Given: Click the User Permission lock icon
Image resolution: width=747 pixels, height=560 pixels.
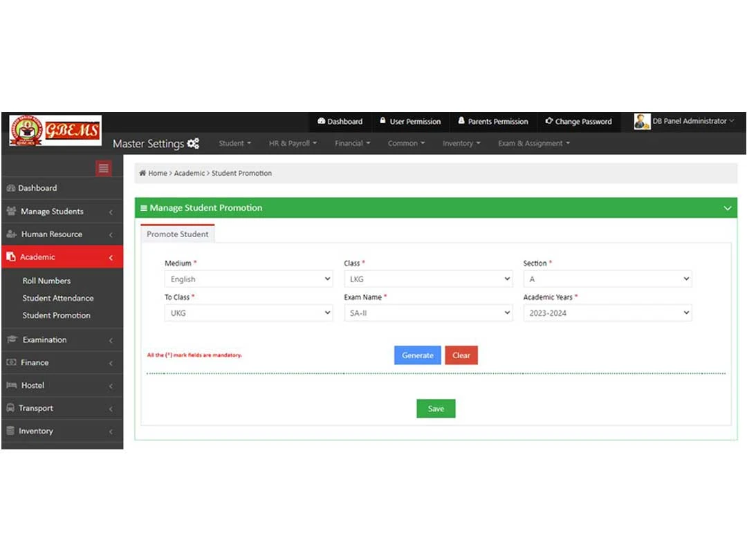Looking at the screenshot, I should [381, 122].
